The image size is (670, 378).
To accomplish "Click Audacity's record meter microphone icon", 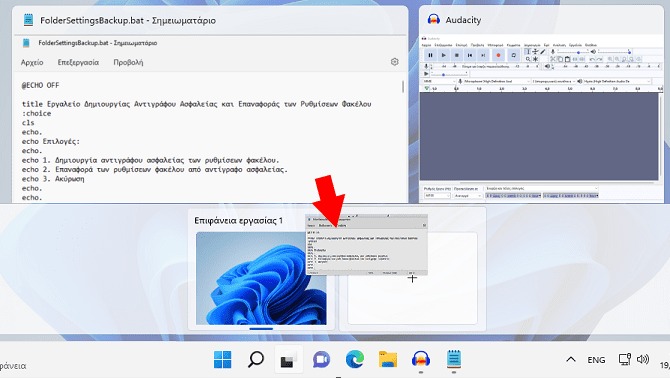I will (426, 66).
